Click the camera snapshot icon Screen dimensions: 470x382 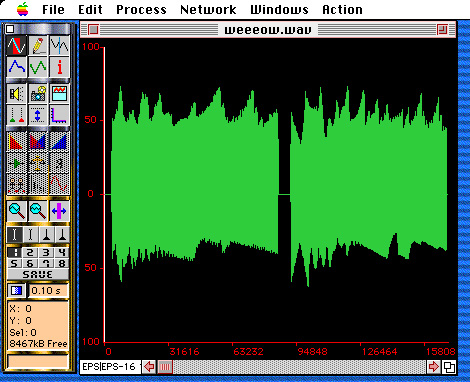pos(38,93)
